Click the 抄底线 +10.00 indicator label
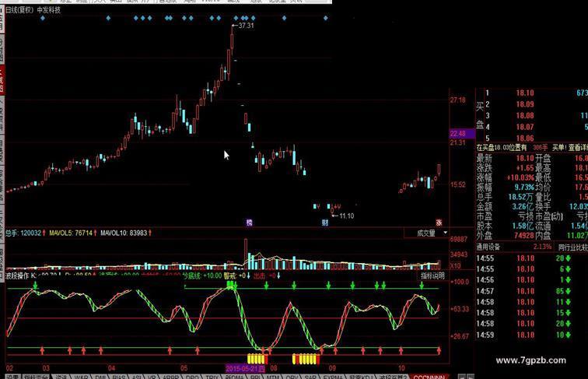 202,275
